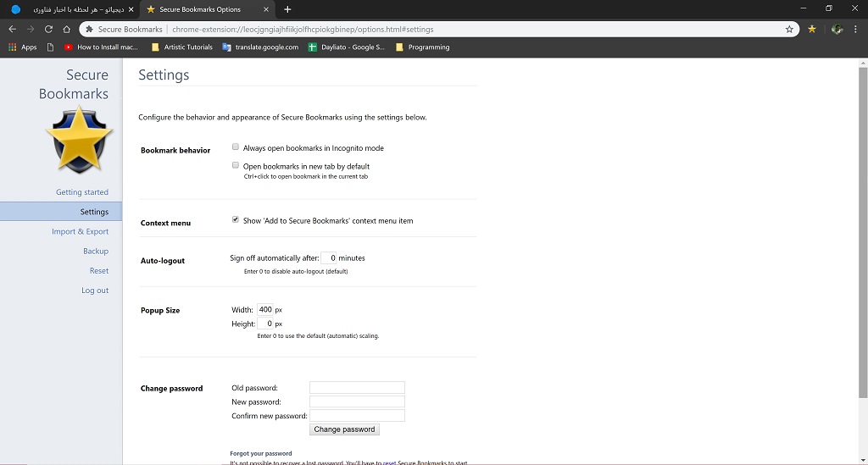
Task: Click the Secure Bookmarks shield star logo
Action: pos(79,140)
